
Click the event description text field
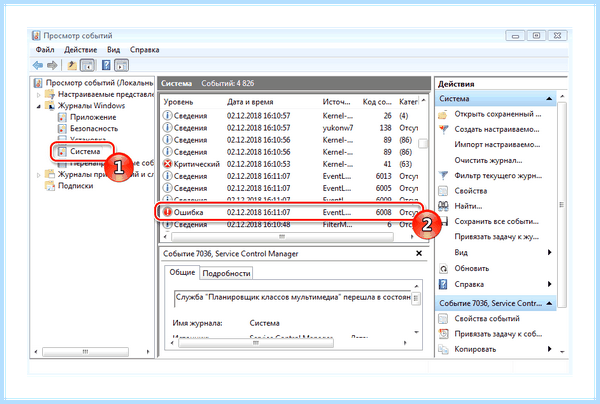293,297
